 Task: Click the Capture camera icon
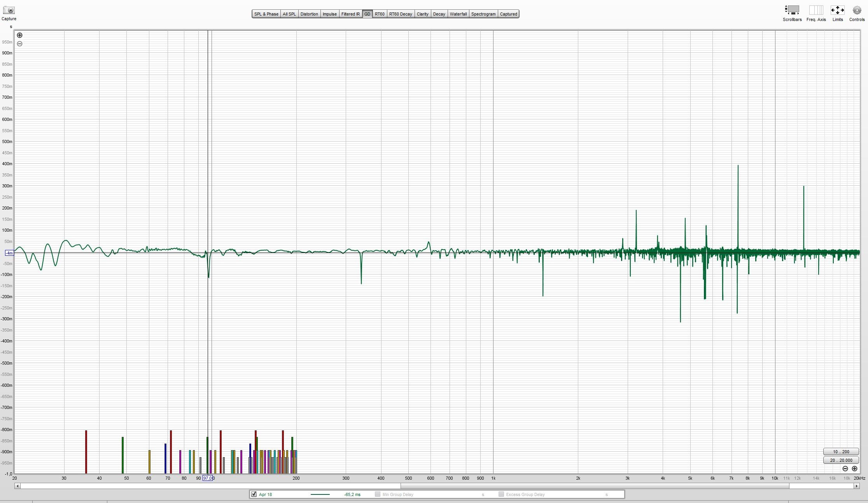pyautogui.click(x=9, y=10)
